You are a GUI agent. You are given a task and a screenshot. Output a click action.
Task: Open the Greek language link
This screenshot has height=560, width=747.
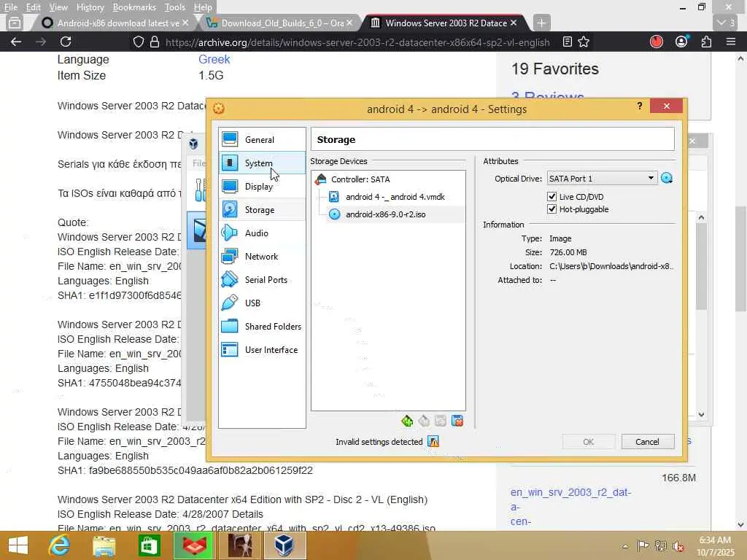click(x=214, y=60)
